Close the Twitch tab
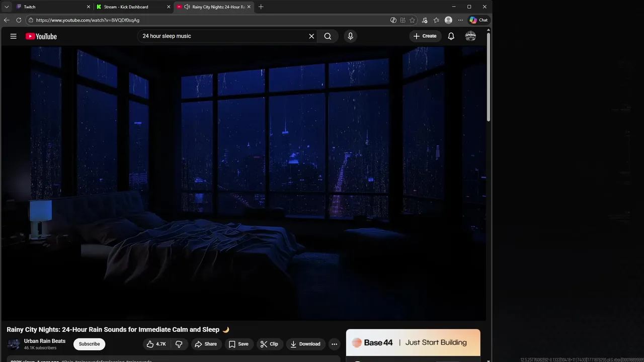The width and height of the screenshot is (644, 362). tap(89, 7)
